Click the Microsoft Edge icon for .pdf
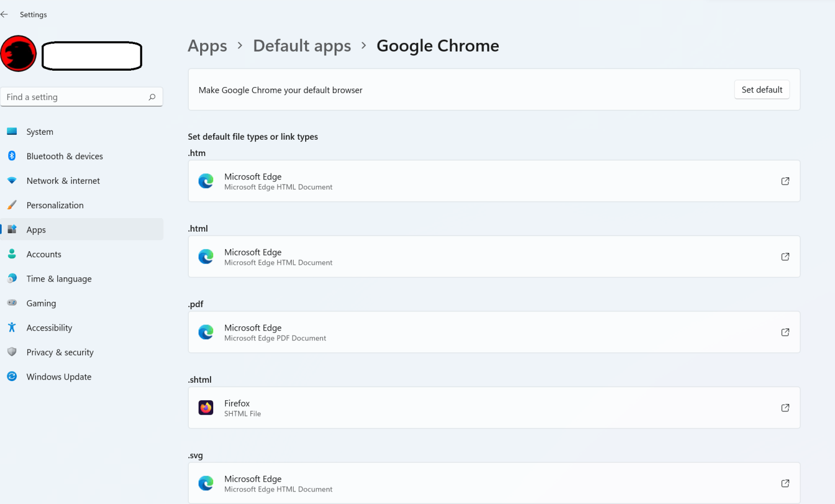 pos(206,332)
